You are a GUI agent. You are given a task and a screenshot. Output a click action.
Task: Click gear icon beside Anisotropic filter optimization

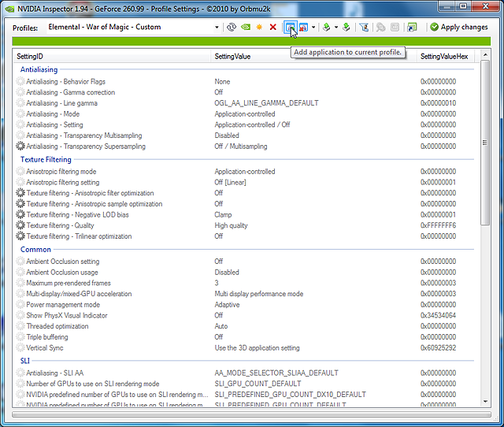pyautogui.click(x=20, y=193)
